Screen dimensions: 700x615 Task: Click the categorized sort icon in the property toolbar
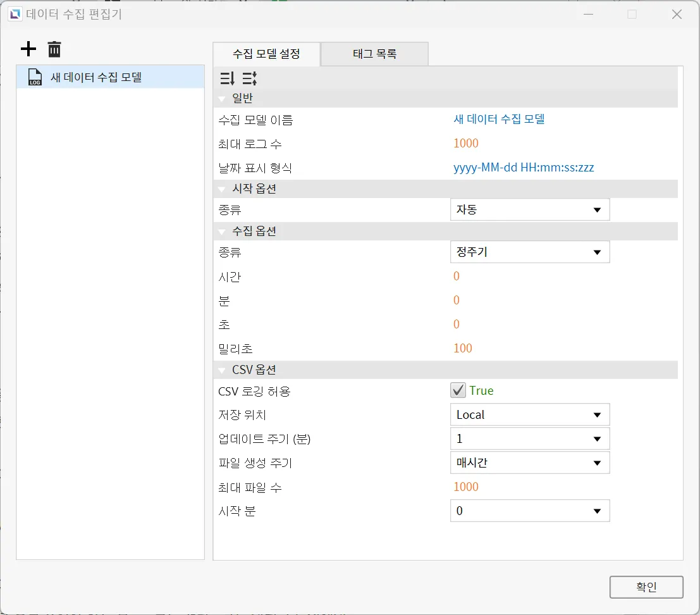pyautogui.click(x=227, y=78)
